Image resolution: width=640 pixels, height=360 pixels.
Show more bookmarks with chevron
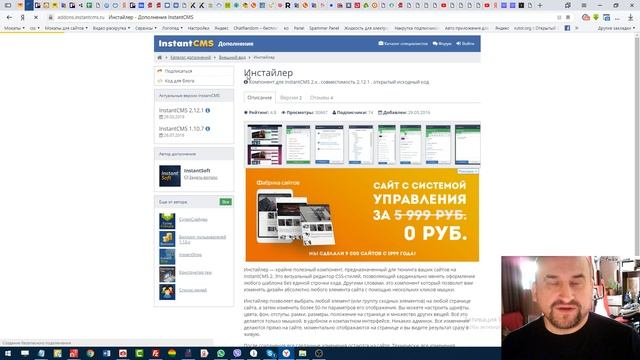tap(577, 28)
